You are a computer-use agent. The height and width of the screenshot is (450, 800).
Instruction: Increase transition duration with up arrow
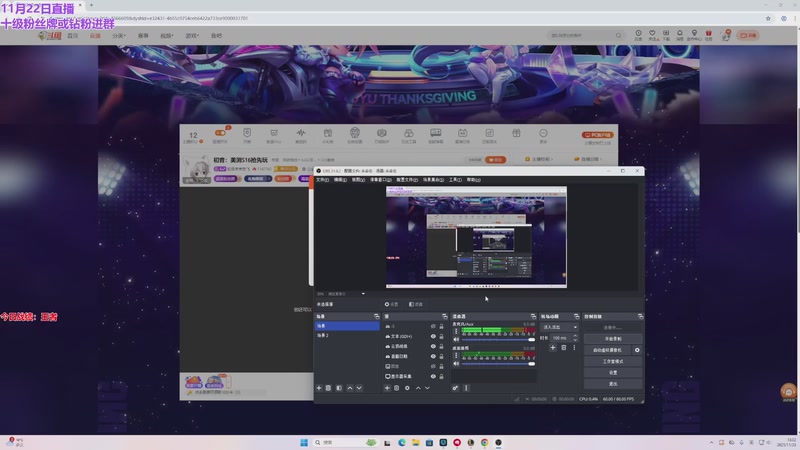click(576, 336)
